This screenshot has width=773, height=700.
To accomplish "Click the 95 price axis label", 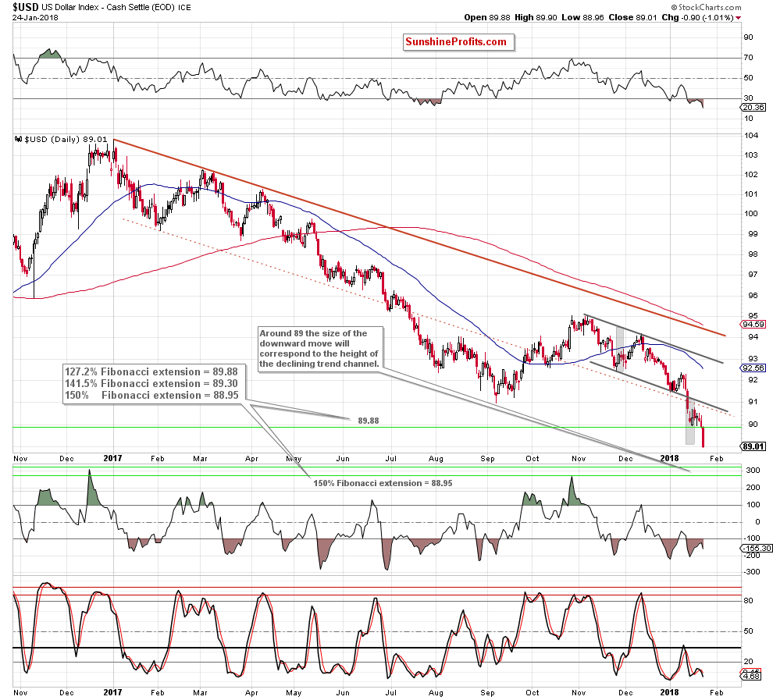I will coord(753,316).
